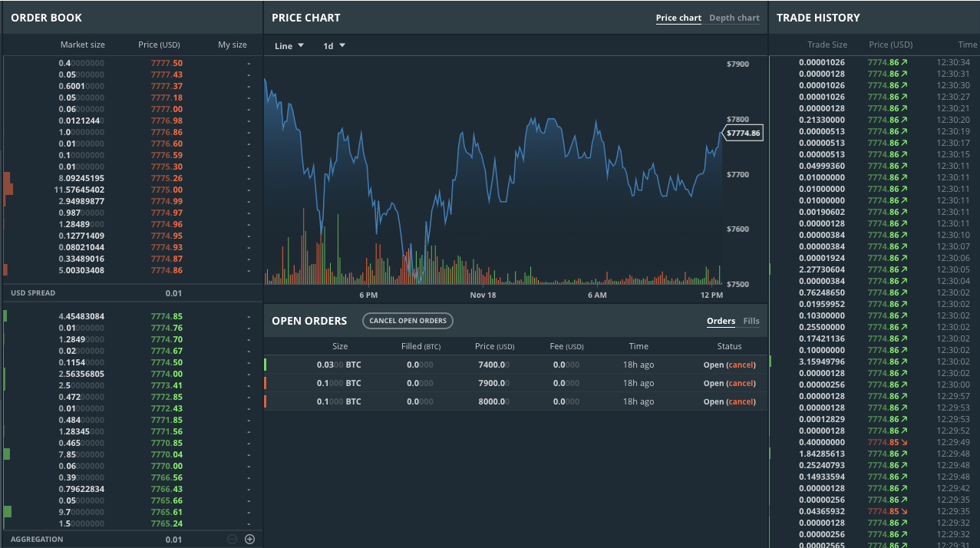980x548 pixels.
Task: Click the 7775.00 ask price row
Action: click(x=167, y=190)
